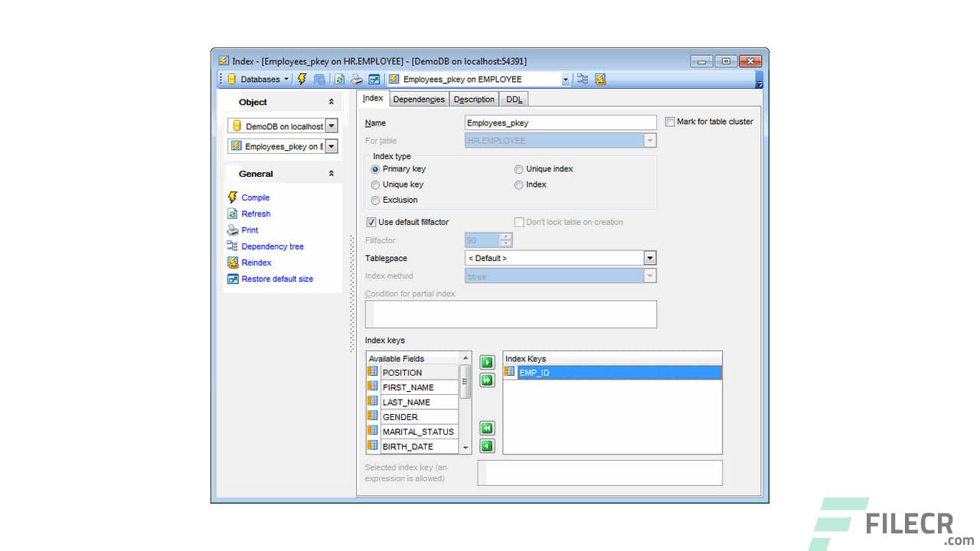
Task: Move POSITION field right using single-arrow button
Action: click(x=487, y=362)
